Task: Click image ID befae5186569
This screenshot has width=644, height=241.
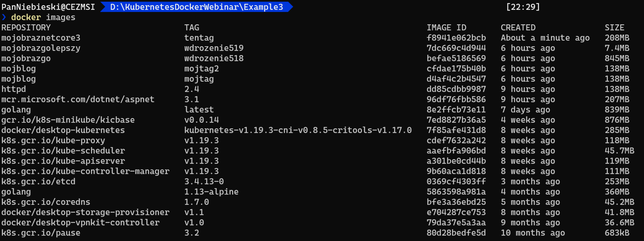Action: (456, 58)
